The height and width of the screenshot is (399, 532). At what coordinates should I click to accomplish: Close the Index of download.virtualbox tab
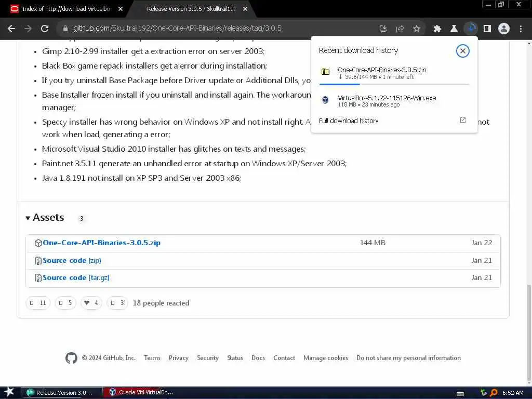click(121, 9)
